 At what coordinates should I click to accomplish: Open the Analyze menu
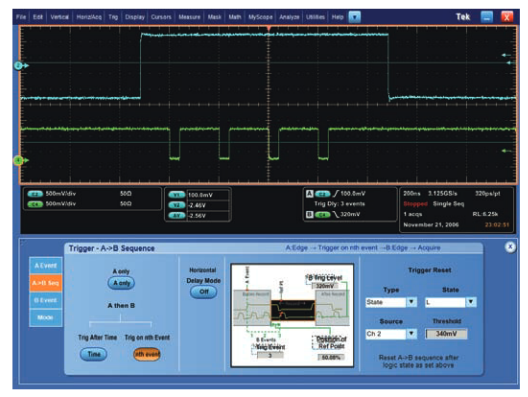[289, 17]
